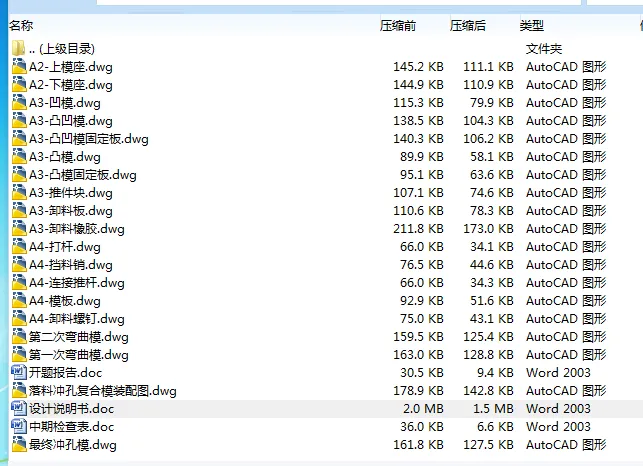Click the 2.0 MB original size value

point(423,409)
